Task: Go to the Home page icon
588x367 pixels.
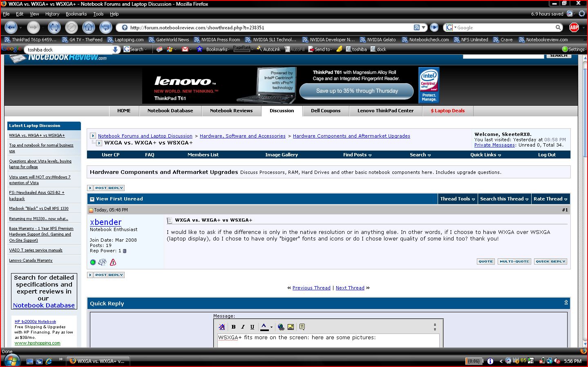Action: pyautogui.click(x=88, y=27)
